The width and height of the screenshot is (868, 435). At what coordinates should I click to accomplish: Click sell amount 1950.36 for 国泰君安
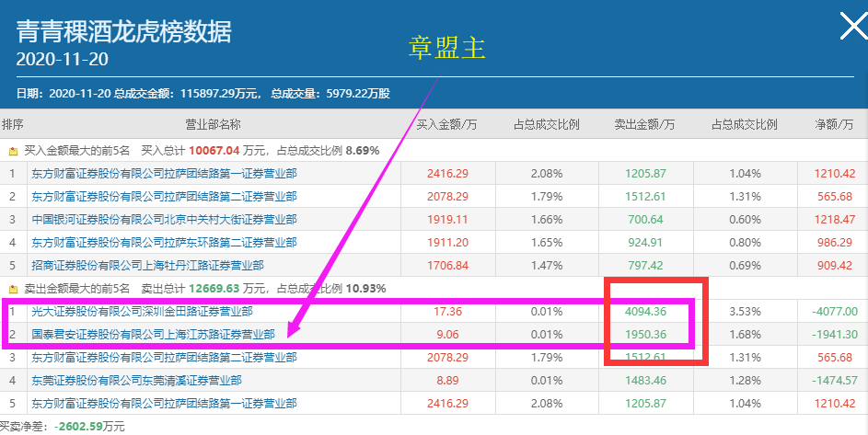pyautogui.click(x=645, y=334)
